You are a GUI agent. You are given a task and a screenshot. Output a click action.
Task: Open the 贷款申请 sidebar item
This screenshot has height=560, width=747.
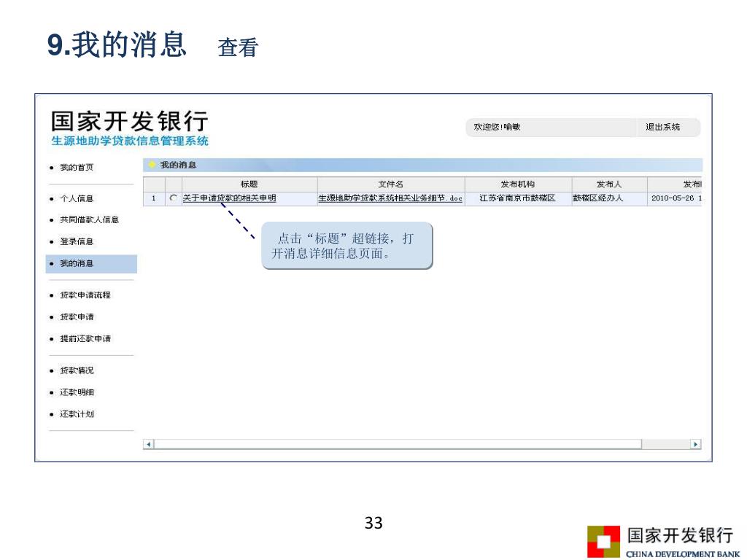pos(76,317)
